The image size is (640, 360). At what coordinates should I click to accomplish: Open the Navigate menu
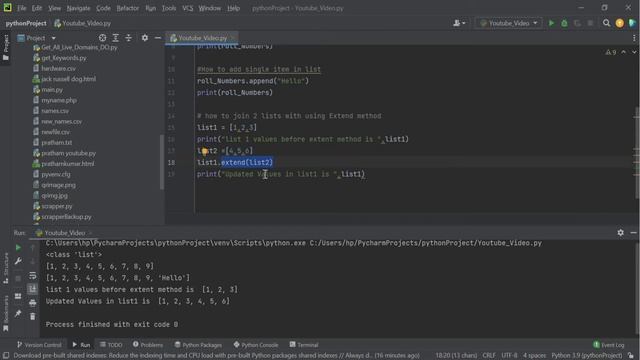click(78, 8)
